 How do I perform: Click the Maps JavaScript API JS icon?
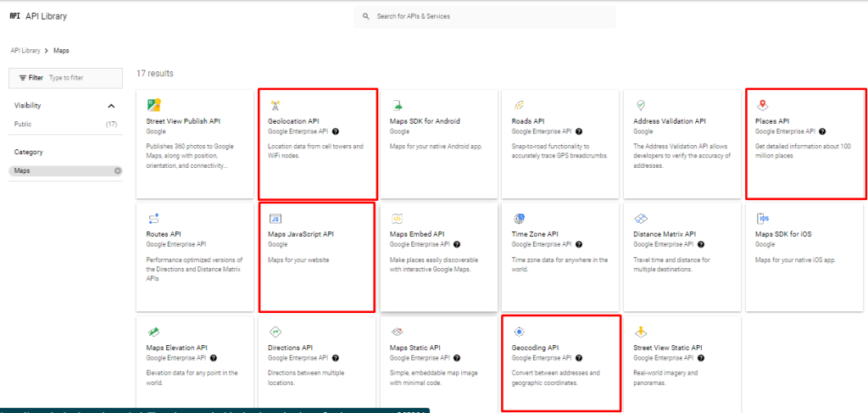pos(275,218)
